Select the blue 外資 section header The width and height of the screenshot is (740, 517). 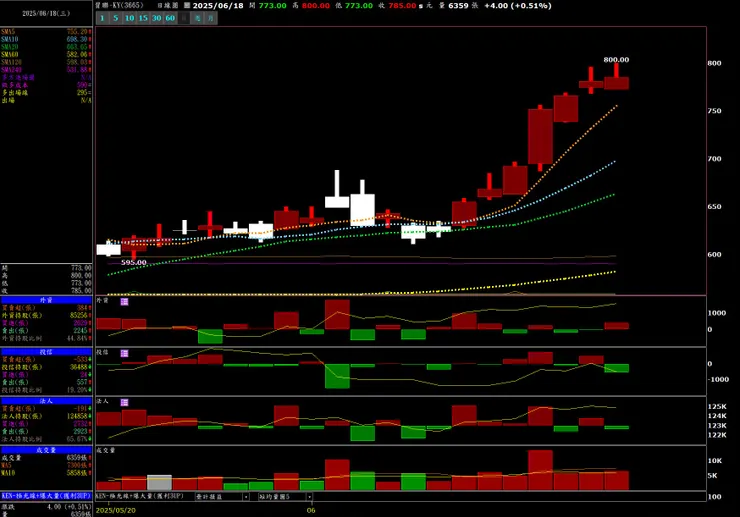tap(46, 300)
